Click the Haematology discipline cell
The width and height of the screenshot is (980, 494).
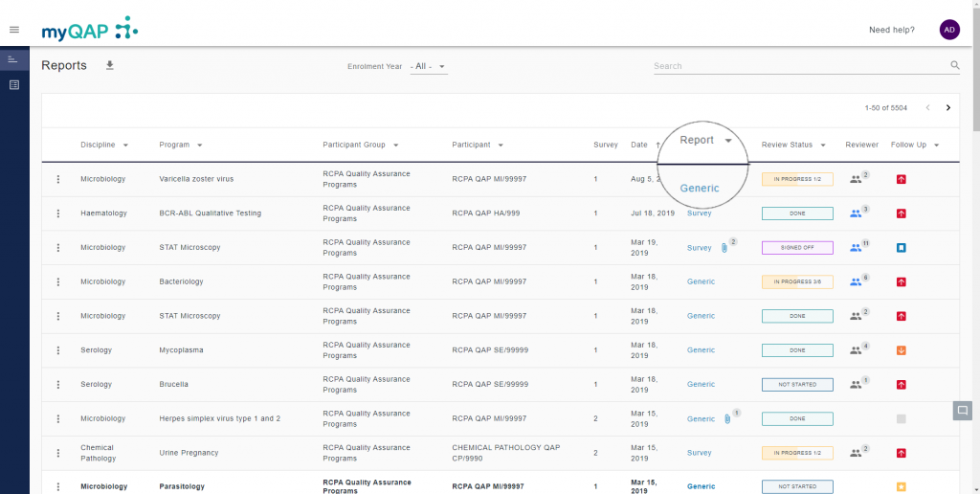(x=103, y=213)
